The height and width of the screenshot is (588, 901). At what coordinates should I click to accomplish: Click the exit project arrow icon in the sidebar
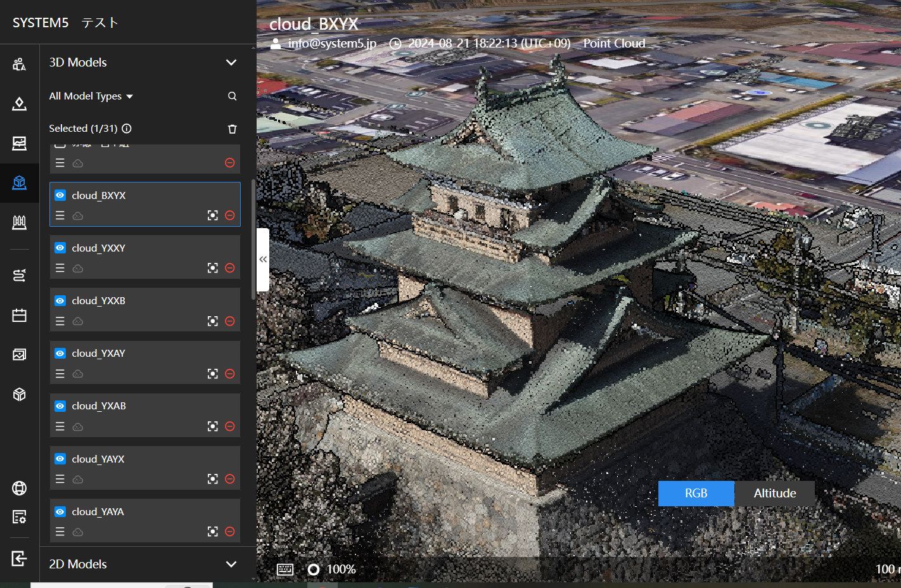point(19,558)
